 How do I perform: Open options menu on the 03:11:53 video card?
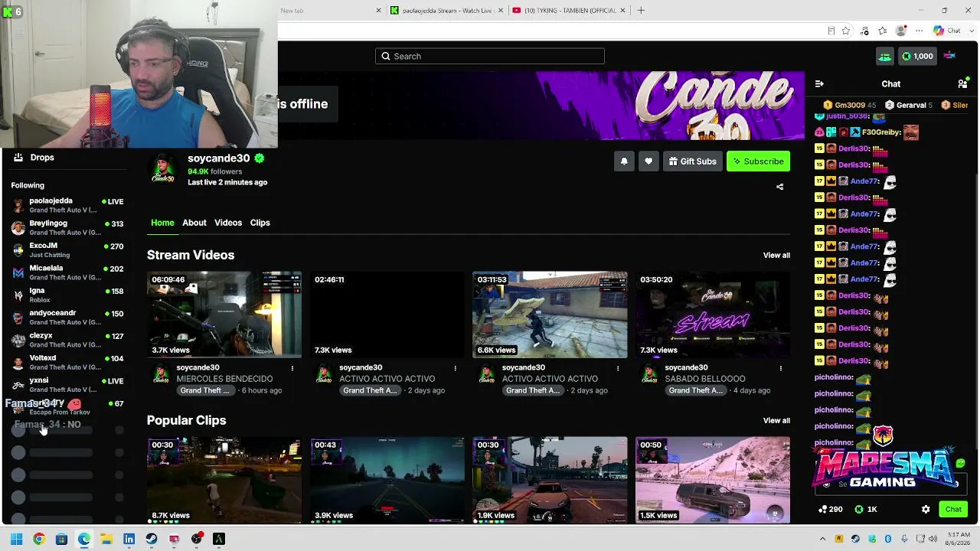(618, 368)
